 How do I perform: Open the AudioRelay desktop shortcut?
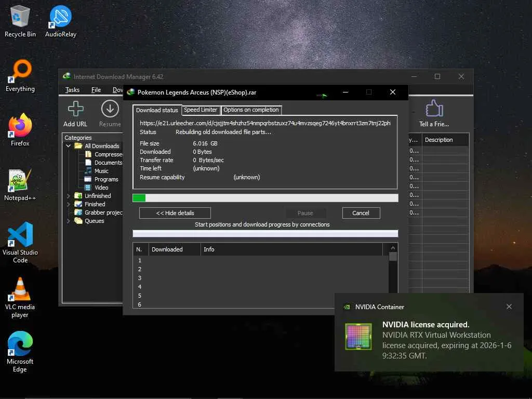pyautogui.click(x=61, y=21)
